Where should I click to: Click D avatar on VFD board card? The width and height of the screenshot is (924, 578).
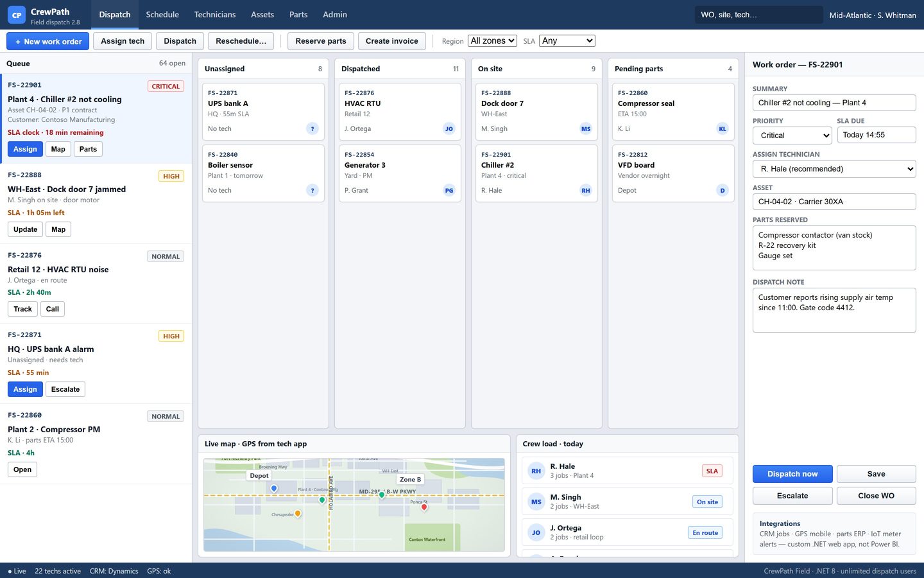[x=723, y=190]
